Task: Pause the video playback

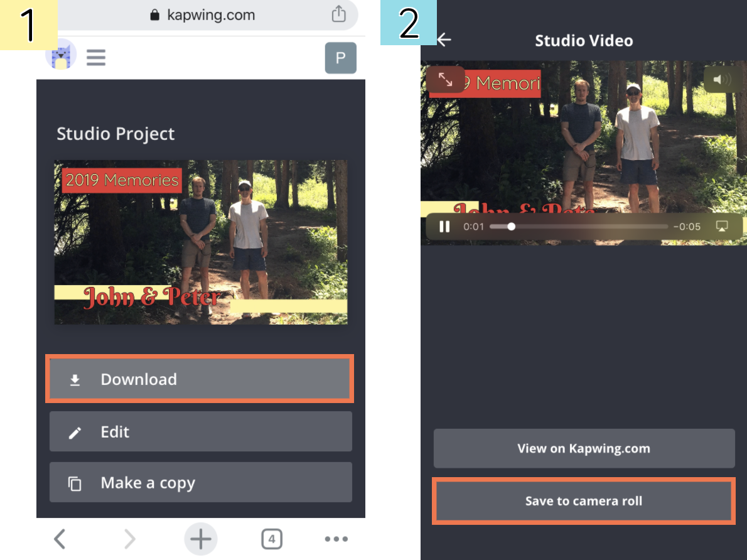Action: [x=444, y=227]
